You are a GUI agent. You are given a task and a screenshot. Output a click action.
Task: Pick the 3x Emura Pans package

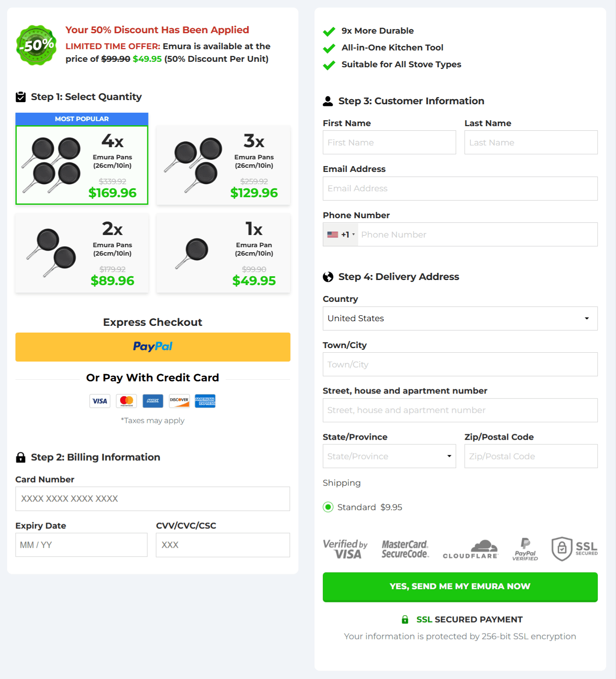pyautogui.click(x=223, y=165)
